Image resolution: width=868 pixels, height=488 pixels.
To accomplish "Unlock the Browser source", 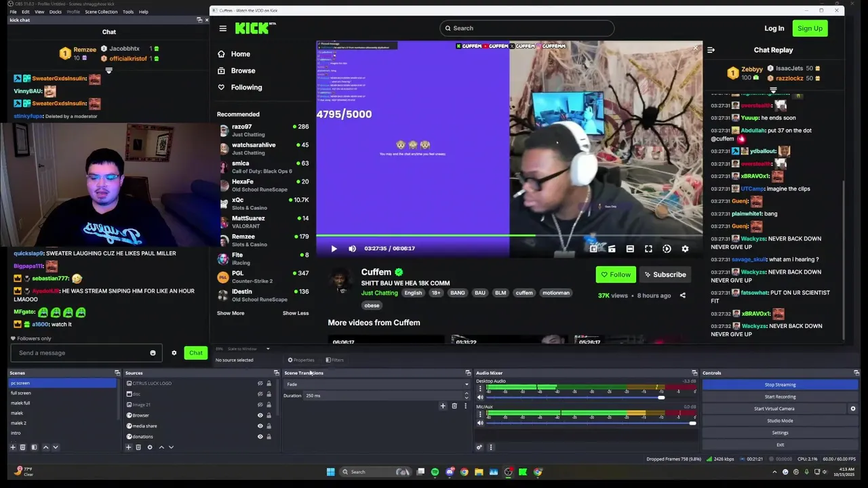I will point(269,415).
